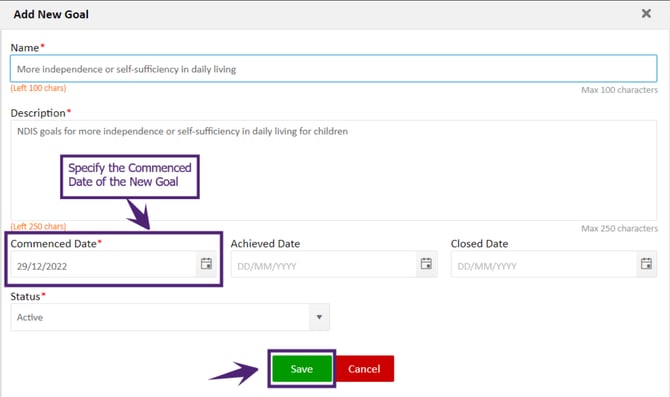Click the '(Left 250 chars)' counter text
This screenshot has height=397, width=670.
click(38, 226)
